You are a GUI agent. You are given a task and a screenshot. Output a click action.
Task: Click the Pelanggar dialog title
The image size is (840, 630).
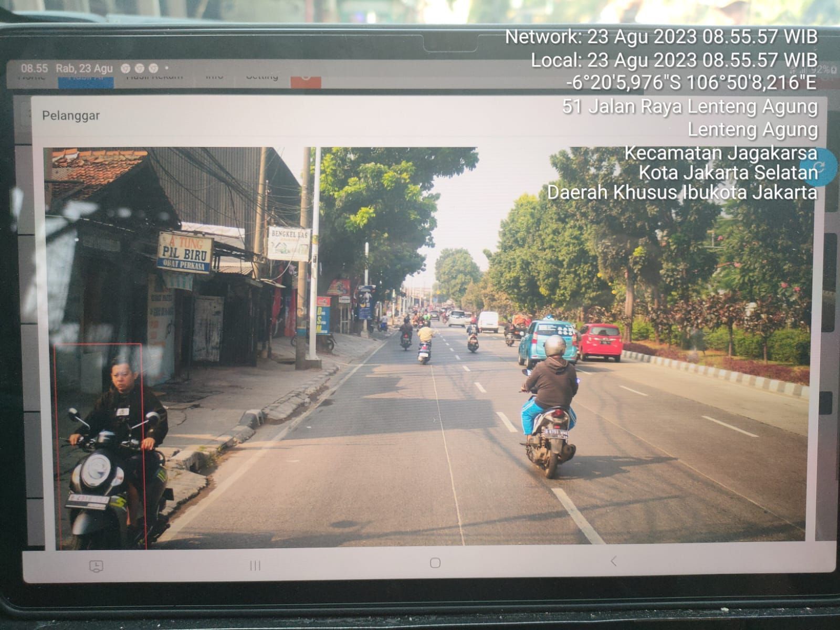pos(71,116)
